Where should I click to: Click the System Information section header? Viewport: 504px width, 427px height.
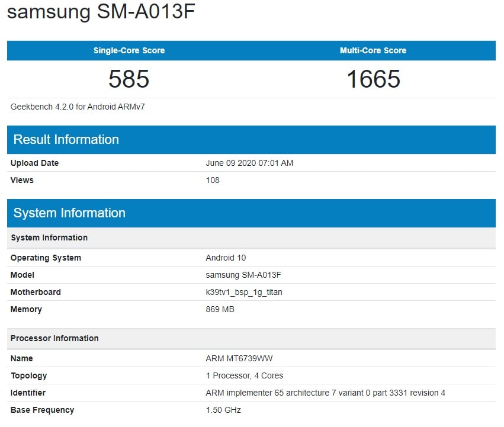click(x=68, y=213)
